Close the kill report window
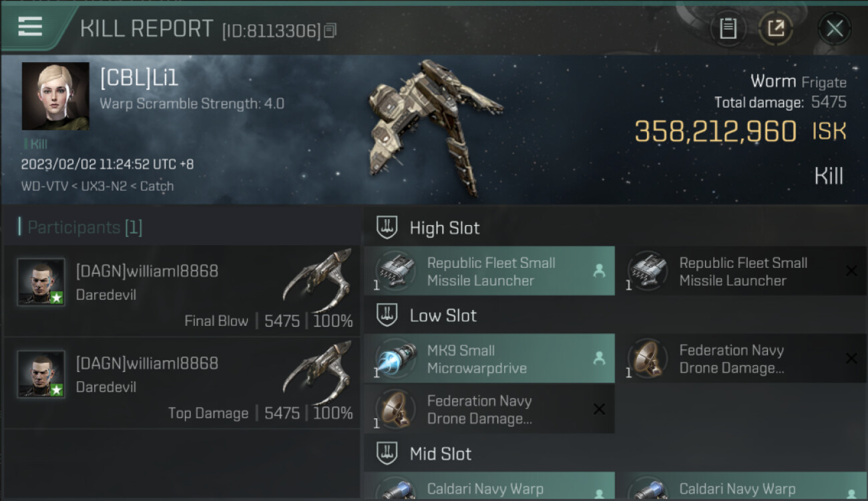Viewport: 868px width, 501px height. click(x=835, y=28)
